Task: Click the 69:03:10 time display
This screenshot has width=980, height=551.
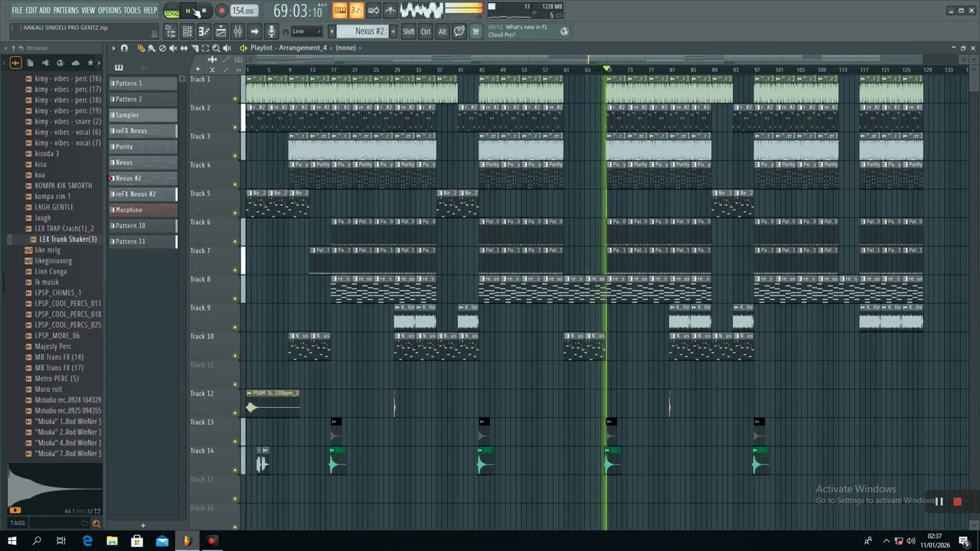Action: click(297, 11)
